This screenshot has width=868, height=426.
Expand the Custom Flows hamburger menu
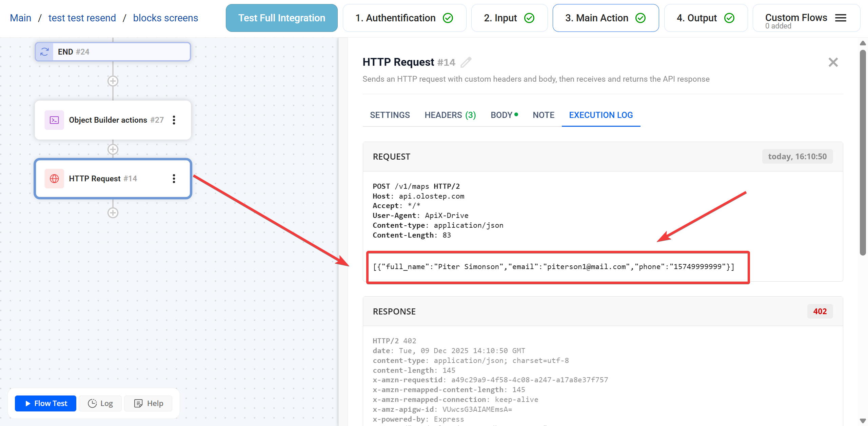coord(841,18)
